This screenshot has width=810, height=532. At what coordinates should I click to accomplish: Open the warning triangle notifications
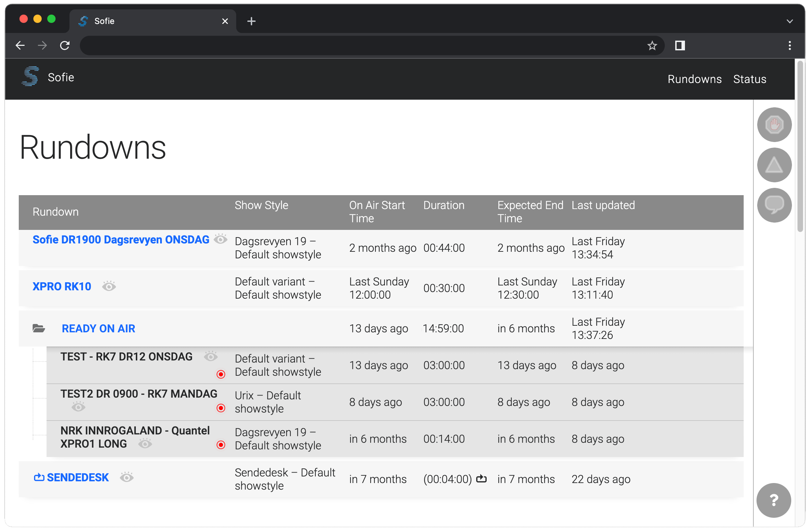[x=774, y=165]
